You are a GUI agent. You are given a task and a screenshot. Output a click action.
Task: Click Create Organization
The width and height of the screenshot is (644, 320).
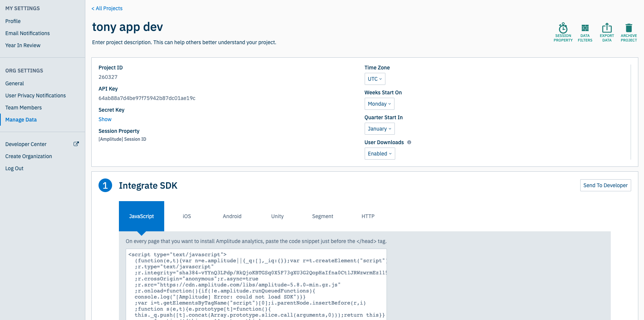[29, 156]
